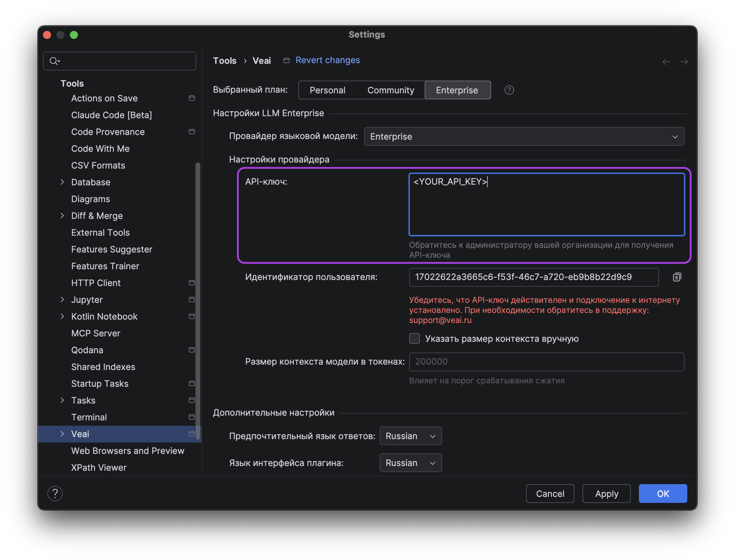
Task: Go forward with the right arrow icon
Action: 684,62
